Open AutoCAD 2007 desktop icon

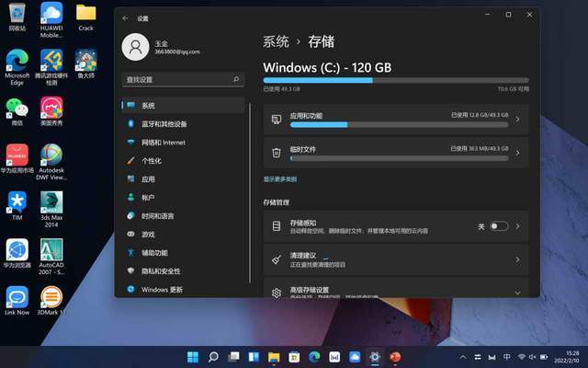point(51,256)
